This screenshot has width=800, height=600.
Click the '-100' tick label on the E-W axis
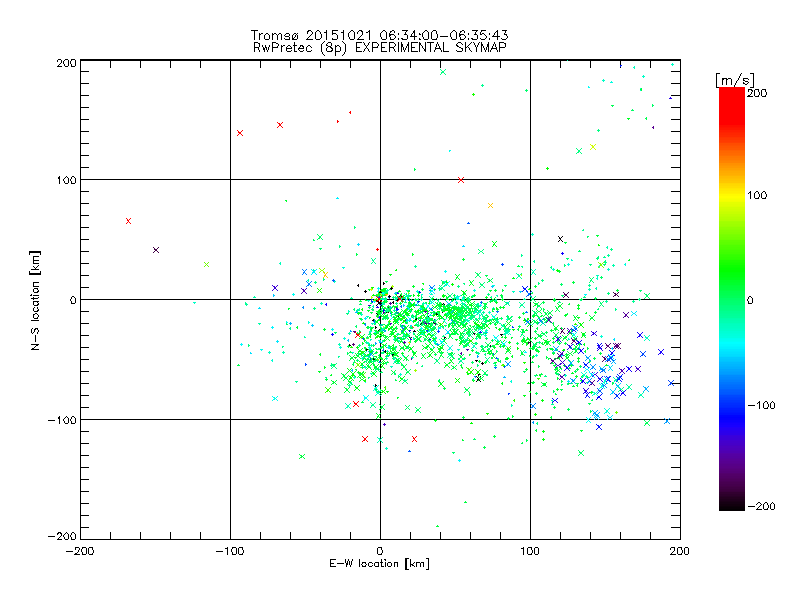pos(230,551)
